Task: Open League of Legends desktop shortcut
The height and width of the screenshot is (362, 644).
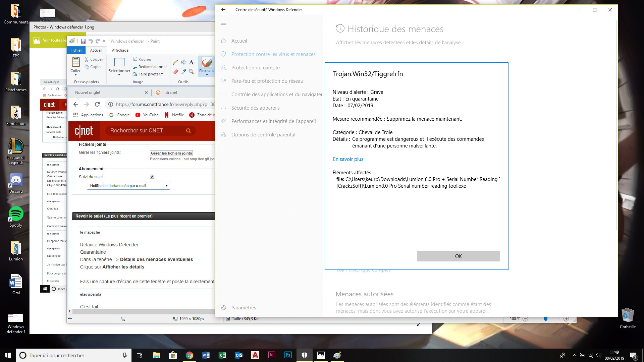Action: pos(16,152)
